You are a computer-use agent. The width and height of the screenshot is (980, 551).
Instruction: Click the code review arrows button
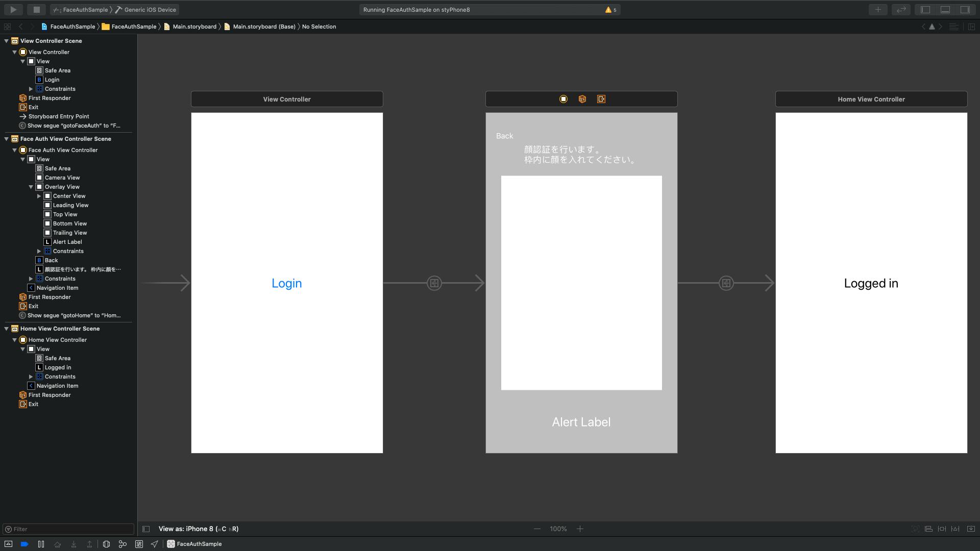[901, 9]
